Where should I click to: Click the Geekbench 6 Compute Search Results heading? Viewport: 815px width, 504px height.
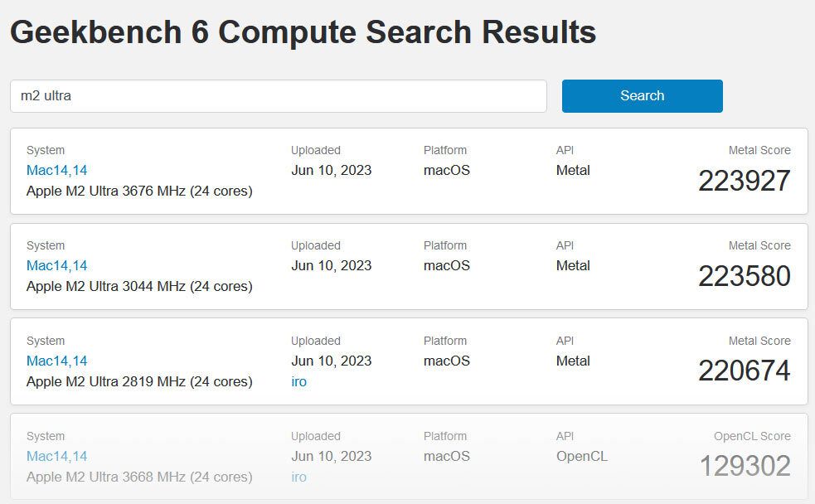pos(303,32)
